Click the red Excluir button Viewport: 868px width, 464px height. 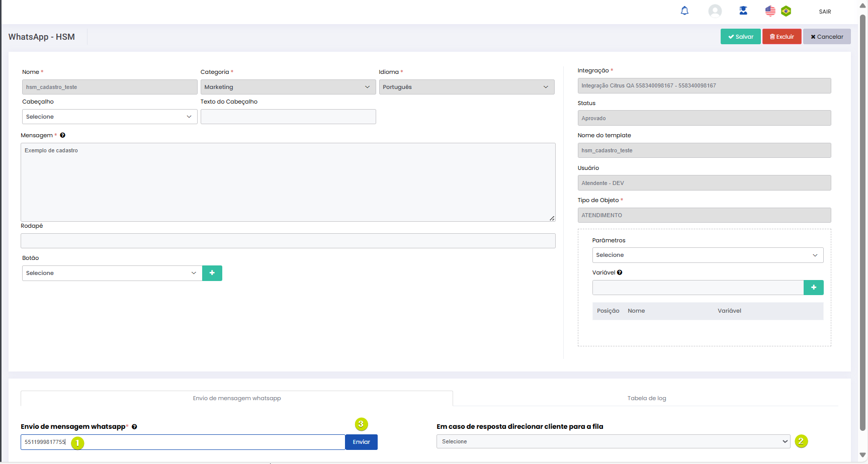click(782, 37)
